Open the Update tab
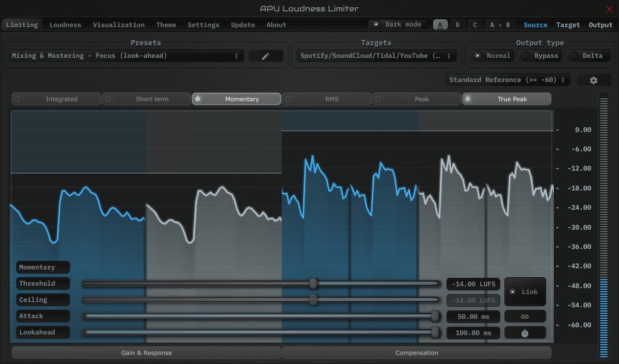The height and width of the screenshot is (364, 619). (243, 25)
